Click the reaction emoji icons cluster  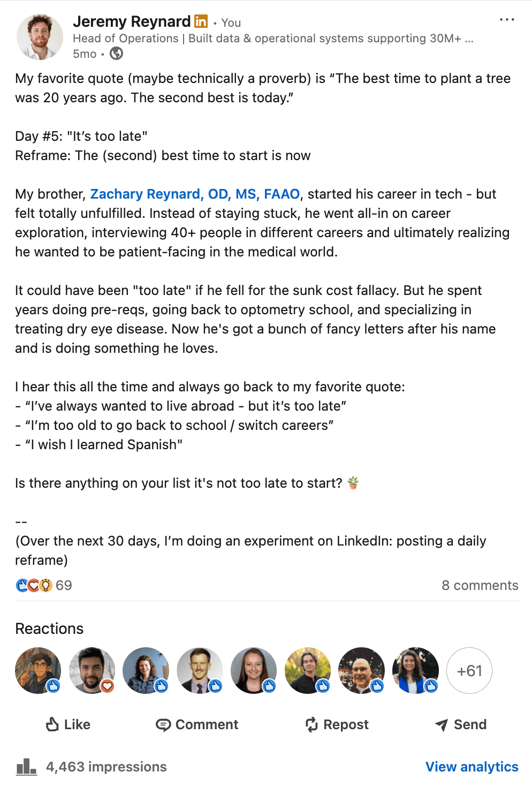pyautogui.click(x=34, y=585)
